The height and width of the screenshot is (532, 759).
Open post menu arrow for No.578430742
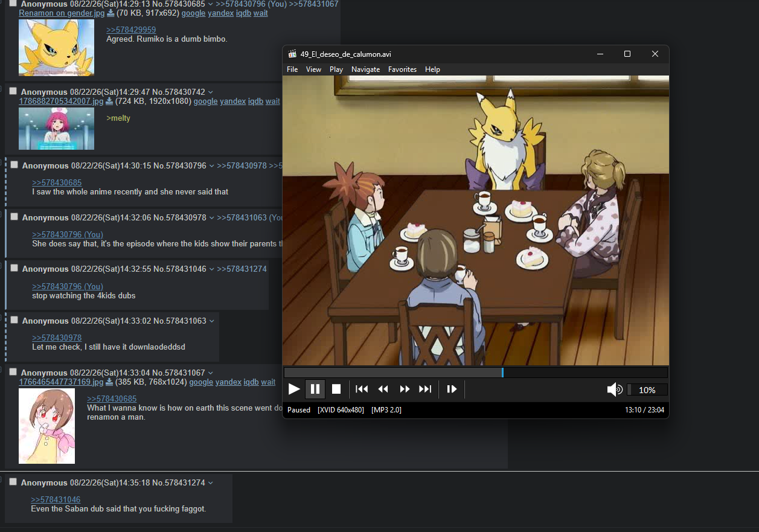pos(210,92)
